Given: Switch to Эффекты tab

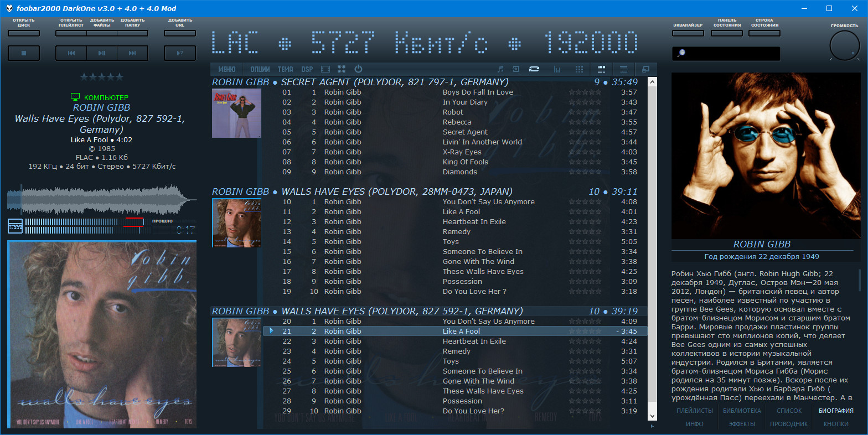Looking at the screenshot, I should tap(742, 424).
